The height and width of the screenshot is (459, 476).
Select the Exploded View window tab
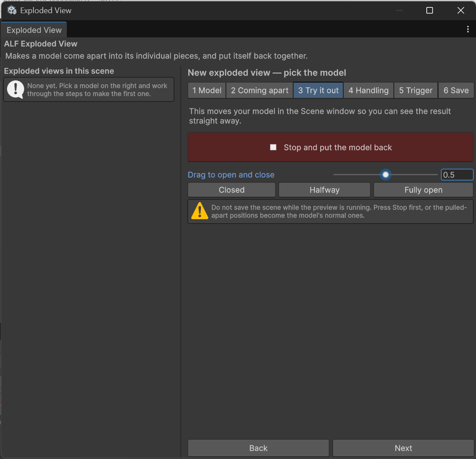click(34, 30)
